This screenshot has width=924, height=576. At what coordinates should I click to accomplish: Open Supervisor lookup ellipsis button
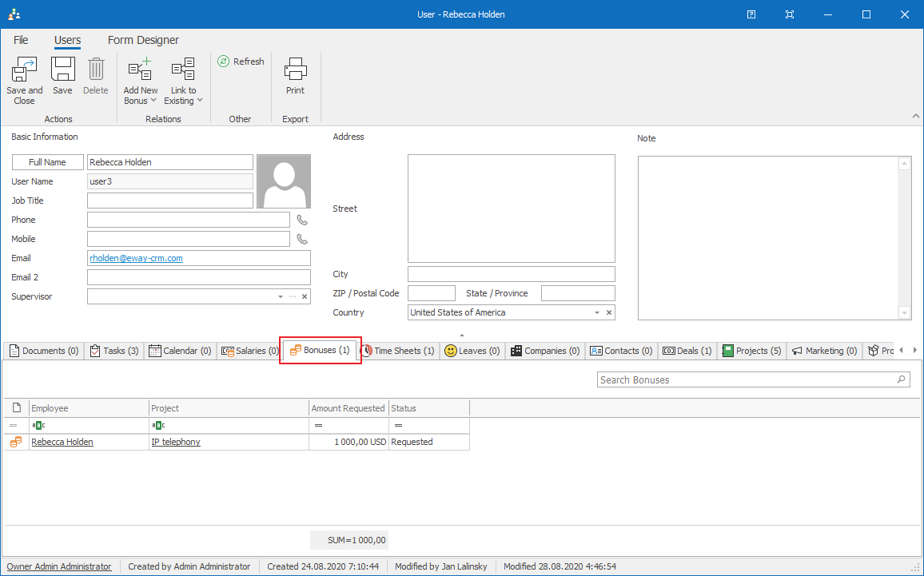(x=293, y=296)
